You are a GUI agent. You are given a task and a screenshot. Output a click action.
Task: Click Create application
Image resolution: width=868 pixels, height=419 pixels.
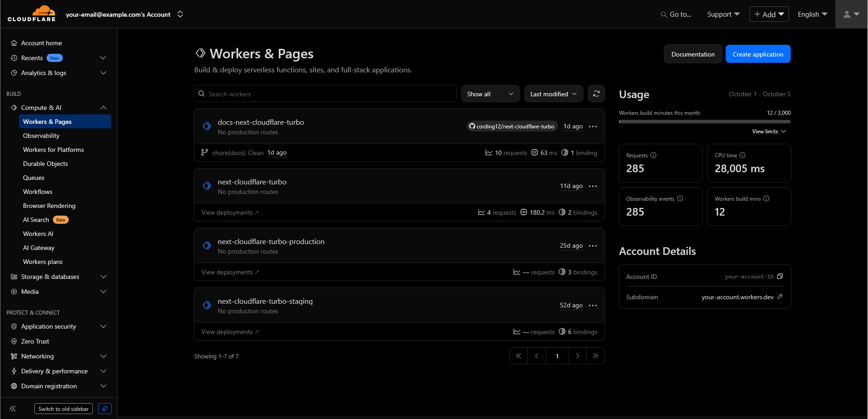[x=758, y=54]
